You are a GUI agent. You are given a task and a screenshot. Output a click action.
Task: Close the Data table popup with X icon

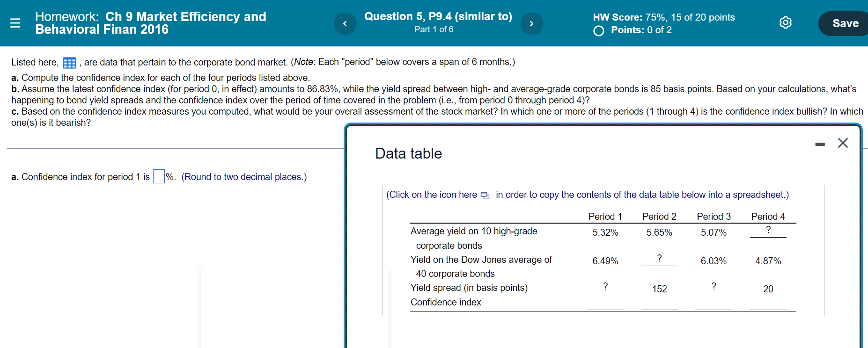pos(843,143)
